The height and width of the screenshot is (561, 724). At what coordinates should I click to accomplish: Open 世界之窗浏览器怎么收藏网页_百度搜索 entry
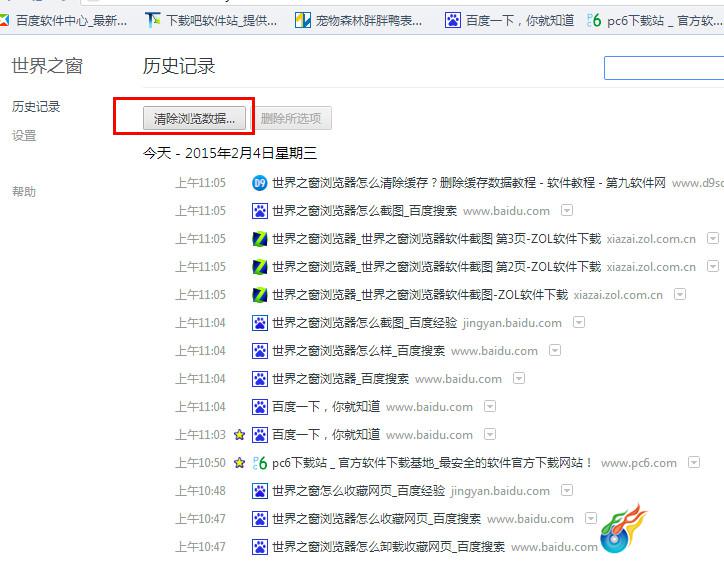(376, 519)
